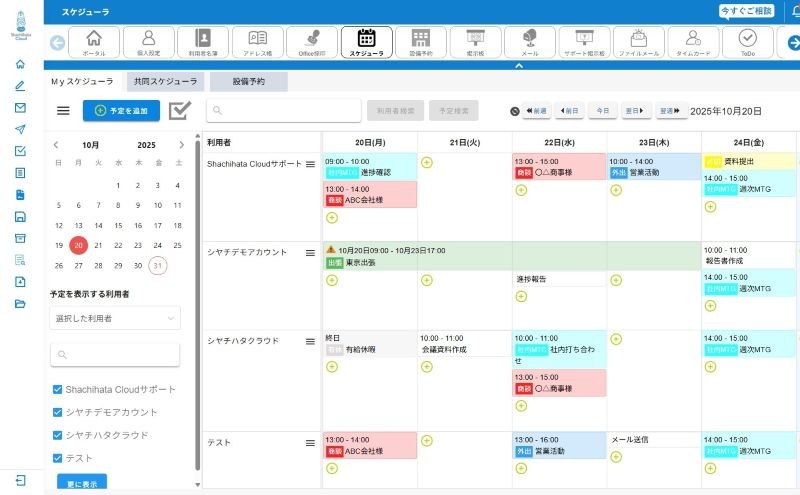
Task: Collapse the top ribbon using the chevron
Action: (518, 65)
